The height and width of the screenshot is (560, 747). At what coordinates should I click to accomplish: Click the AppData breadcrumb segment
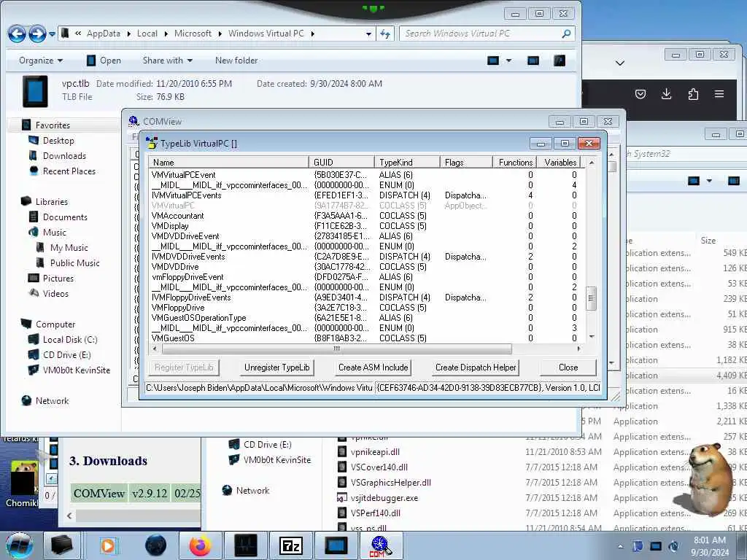click(x=104, y=34)
